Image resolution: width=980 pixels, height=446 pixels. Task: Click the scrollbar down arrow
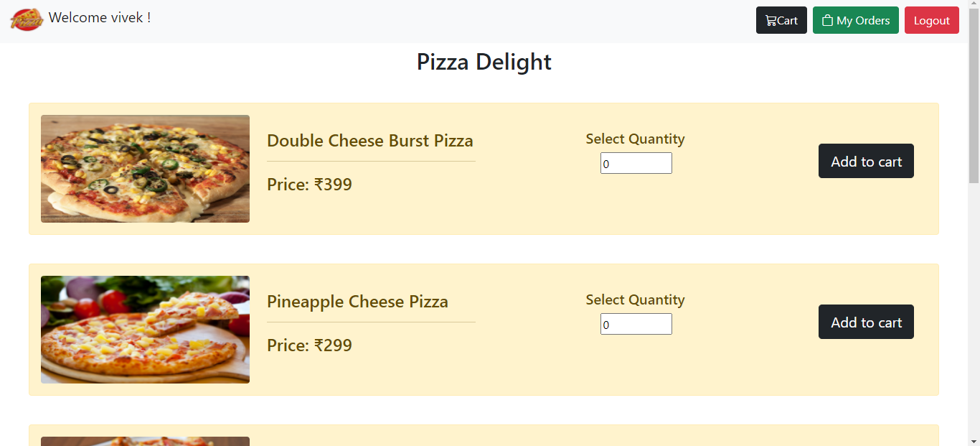coord(975,441)
